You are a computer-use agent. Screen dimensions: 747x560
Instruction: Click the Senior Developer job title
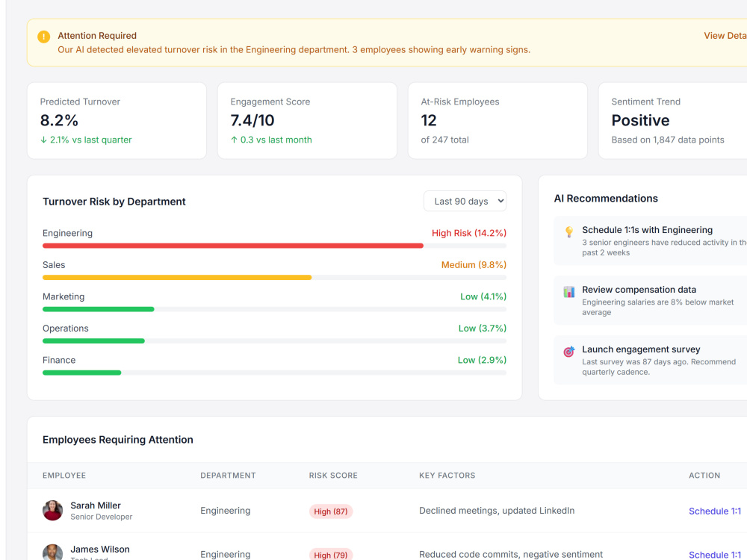pyautogui.click(x=102, y=517)
